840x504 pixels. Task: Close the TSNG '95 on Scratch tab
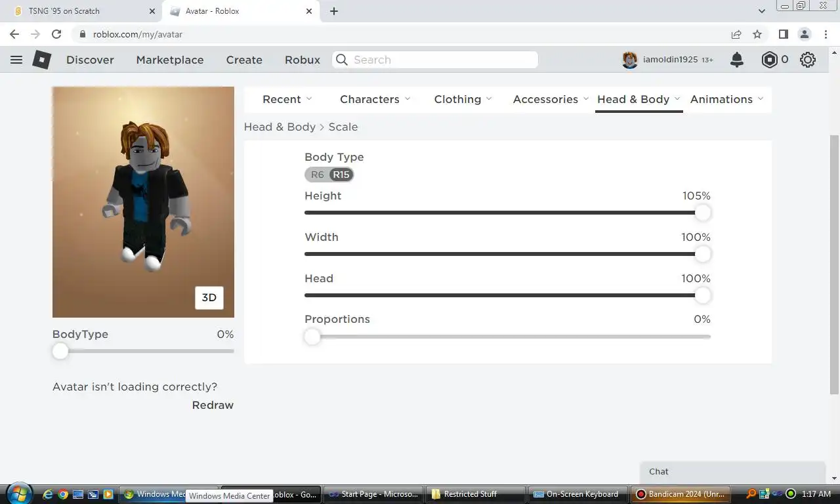click(x=152, y=11)
